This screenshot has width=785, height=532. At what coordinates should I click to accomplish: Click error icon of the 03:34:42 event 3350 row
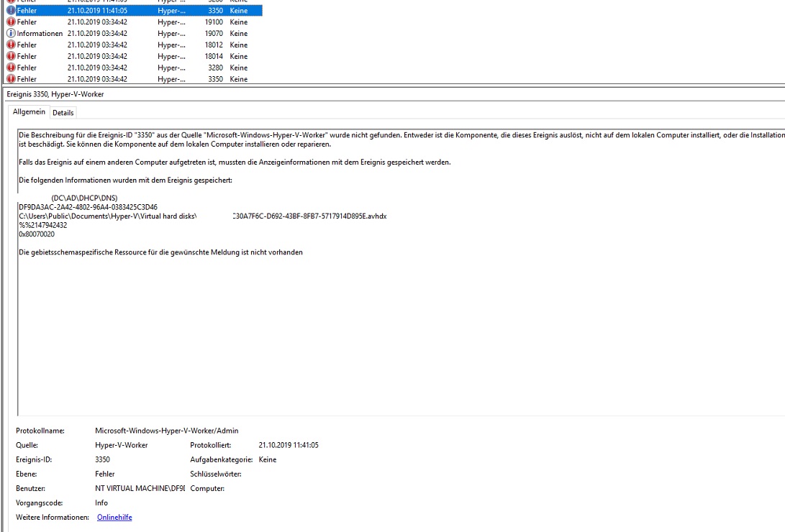[11, 79]
